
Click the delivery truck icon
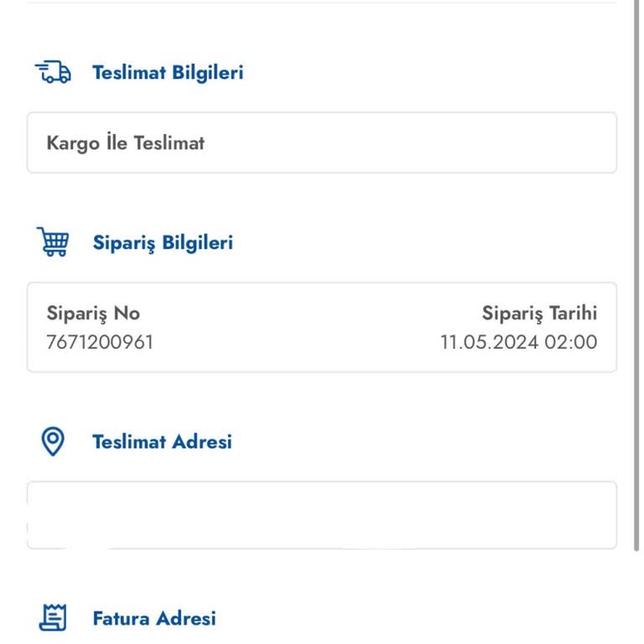[x=53, y=72]
